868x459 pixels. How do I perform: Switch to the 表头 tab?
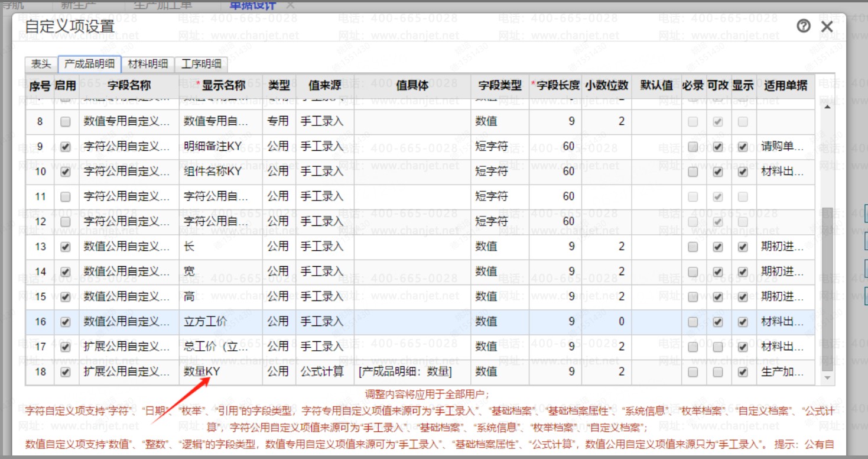pos(41,64)
